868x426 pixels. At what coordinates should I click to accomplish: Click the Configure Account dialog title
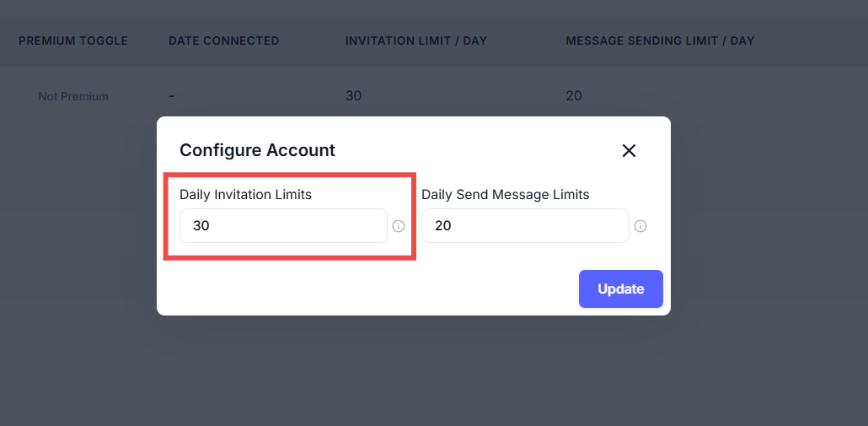257,150
